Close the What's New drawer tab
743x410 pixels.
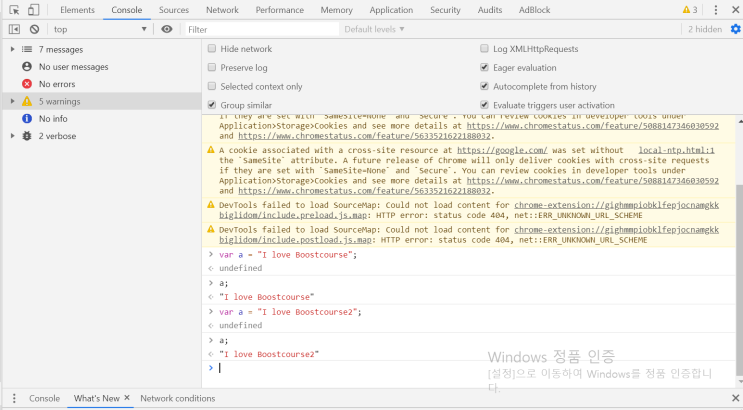pos(127,398)
